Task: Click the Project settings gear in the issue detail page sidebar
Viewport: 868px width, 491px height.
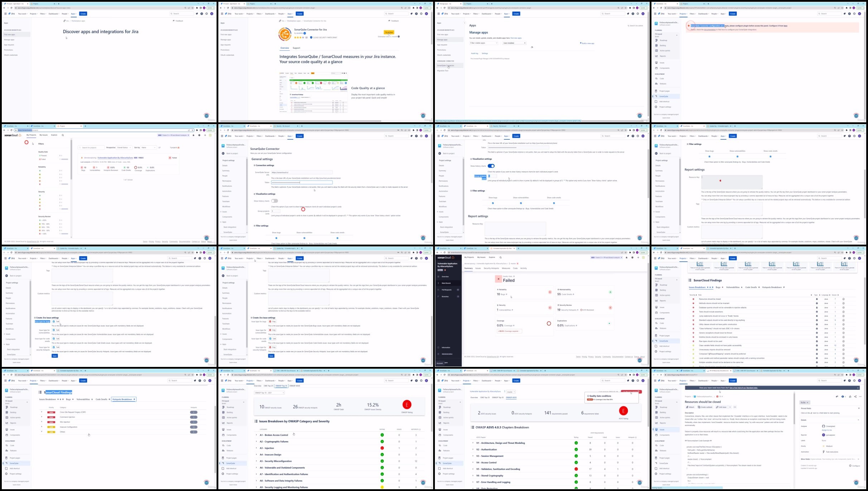Action: 656,474
